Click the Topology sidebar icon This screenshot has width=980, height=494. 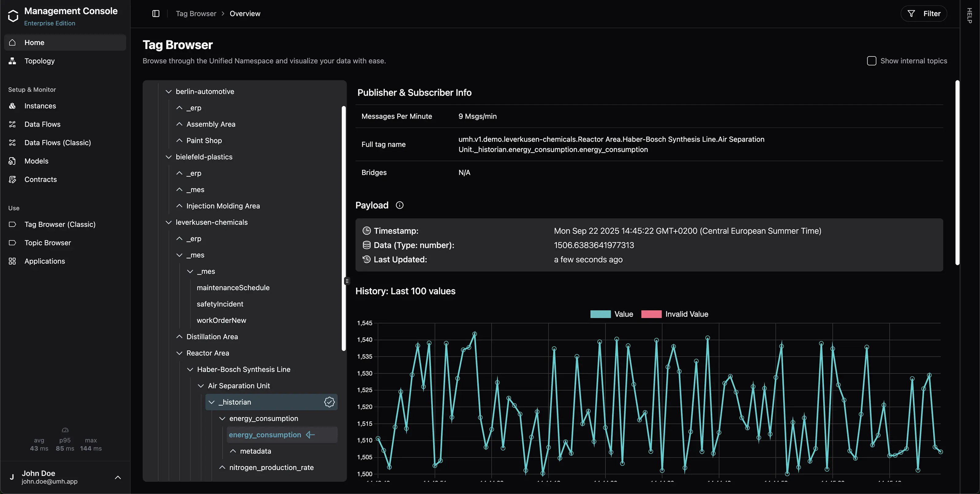point(13,61)
